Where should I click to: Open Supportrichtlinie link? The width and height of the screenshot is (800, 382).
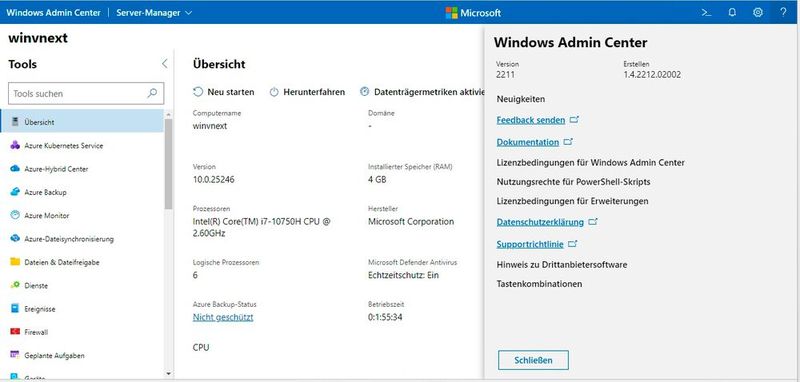(530, 244)
